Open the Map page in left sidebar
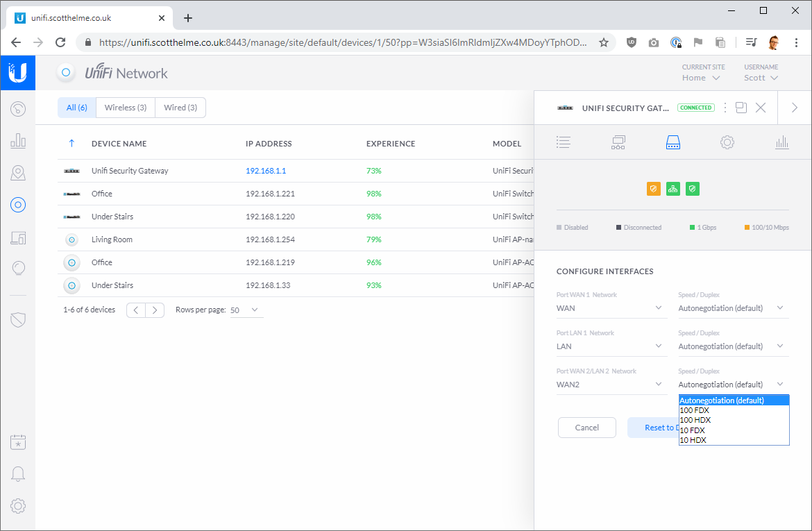 click(x=18, y=173)
